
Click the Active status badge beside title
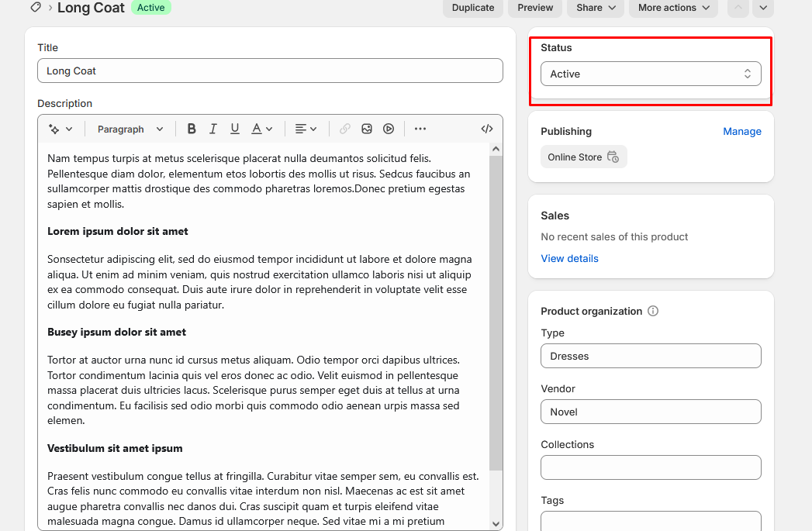150,8
